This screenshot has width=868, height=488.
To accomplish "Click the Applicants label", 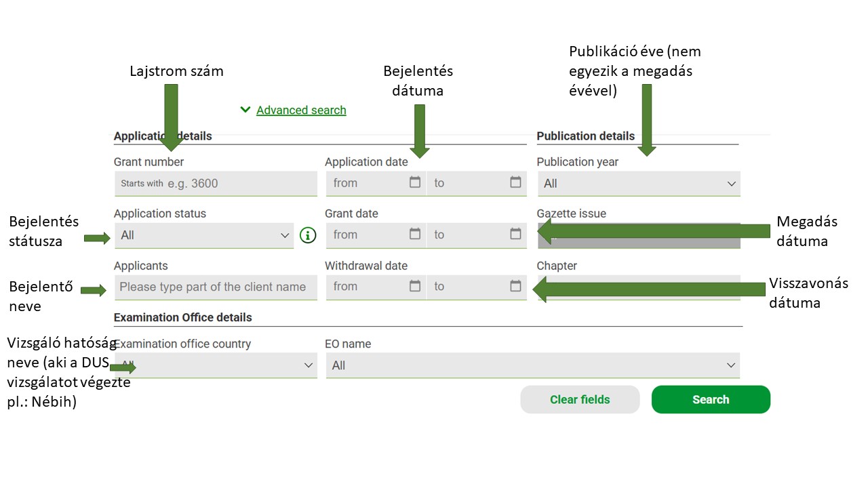I will click(x=141, y=266).
